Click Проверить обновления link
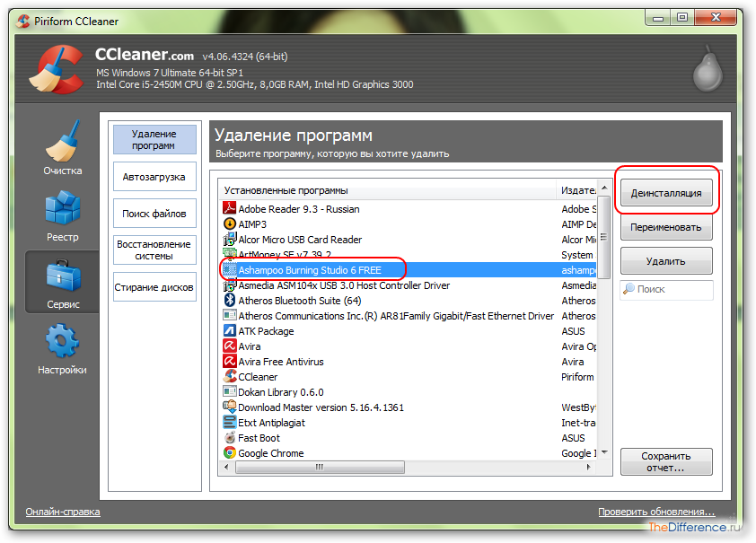This screenshot has width=756, height=543. tap(656, 512)
